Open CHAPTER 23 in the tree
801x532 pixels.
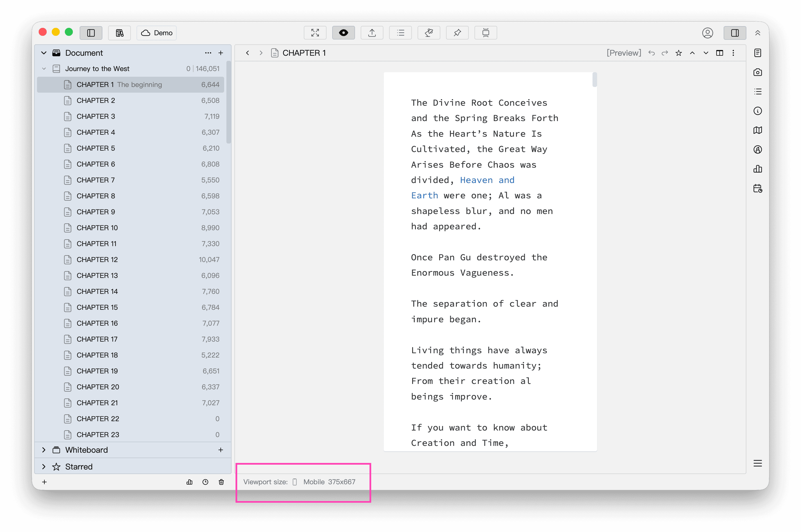point(130,435)
